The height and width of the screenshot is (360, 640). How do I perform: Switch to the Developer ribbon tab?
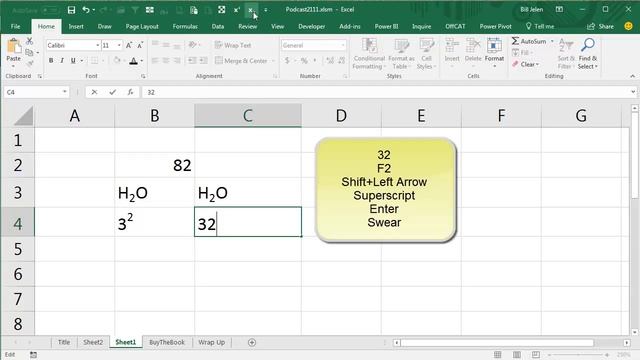[311, 27]
